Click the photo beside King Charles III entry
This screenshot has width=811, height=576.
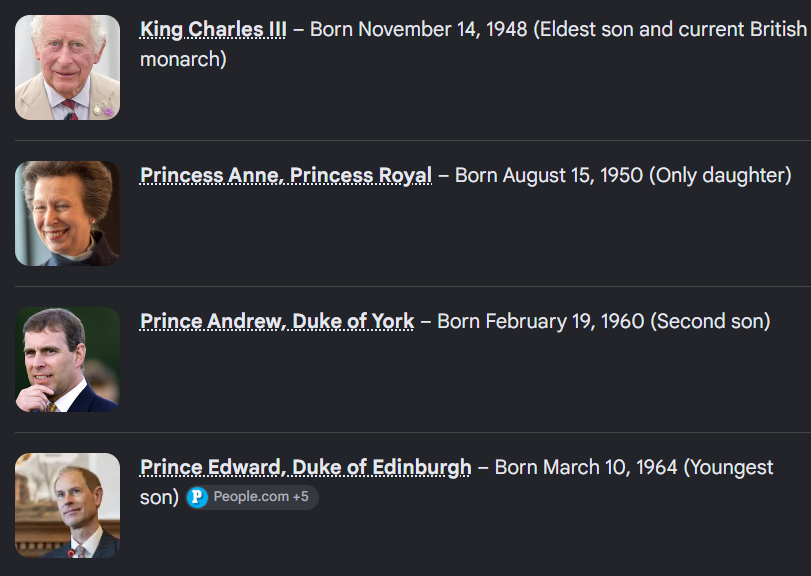[x=67, y=68]
